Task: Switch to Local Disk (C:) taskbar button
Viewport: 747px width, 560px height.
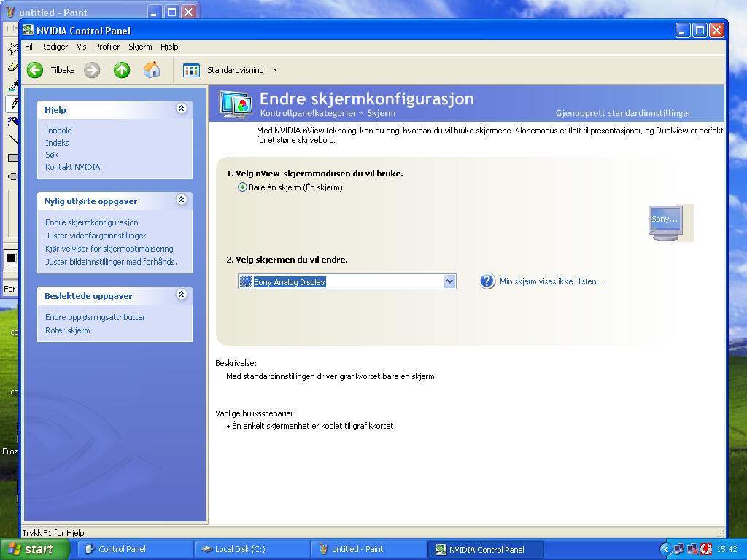Action: [x=252, y=550]
